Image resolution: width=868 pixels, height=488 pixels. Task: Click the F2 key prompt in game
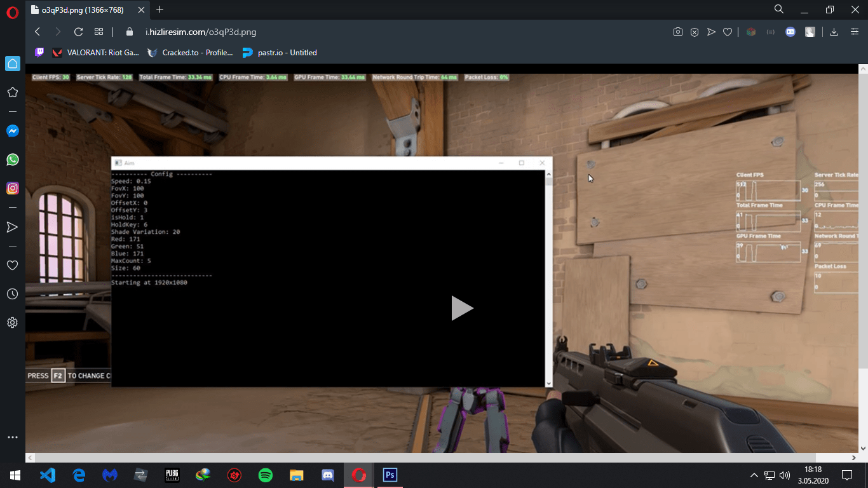[x=58, y=376]
